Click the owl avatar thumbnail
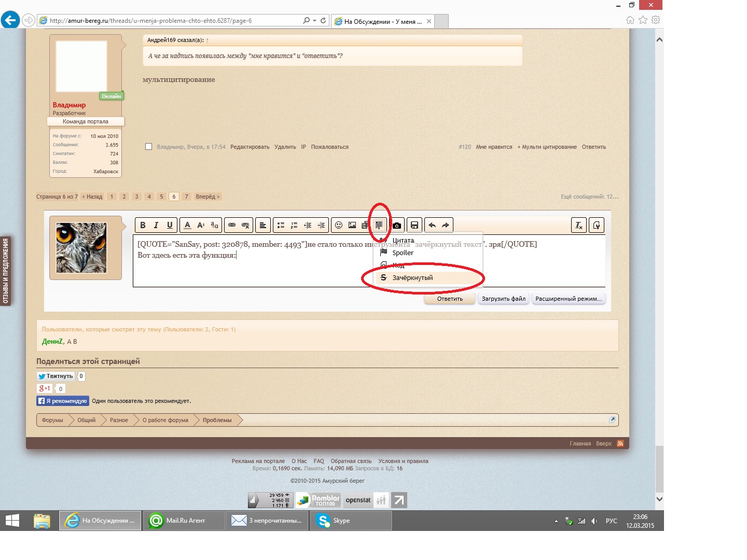This screenshot has height=560, width=747. tap(81, 248)
